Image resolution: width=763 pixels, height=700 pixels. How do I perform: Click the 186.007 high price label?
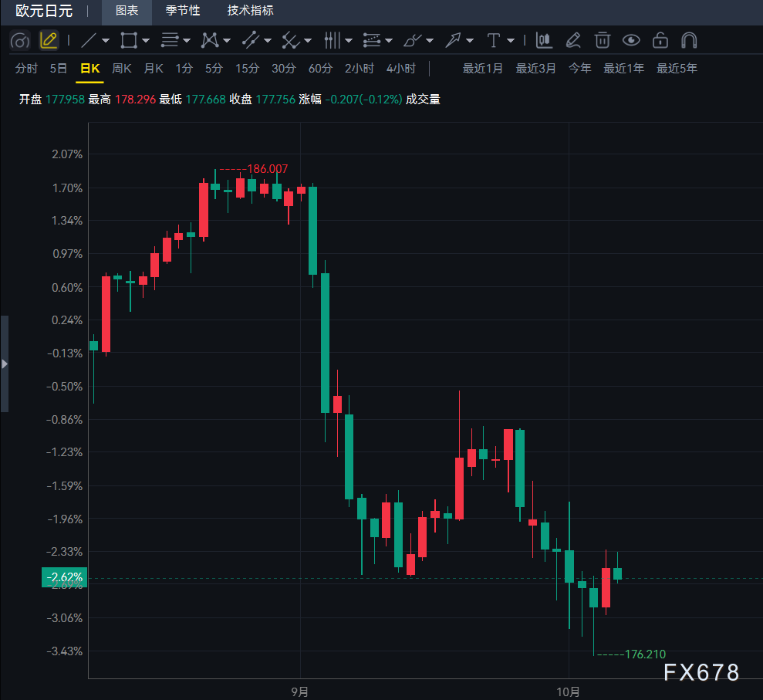click(268, 169)
